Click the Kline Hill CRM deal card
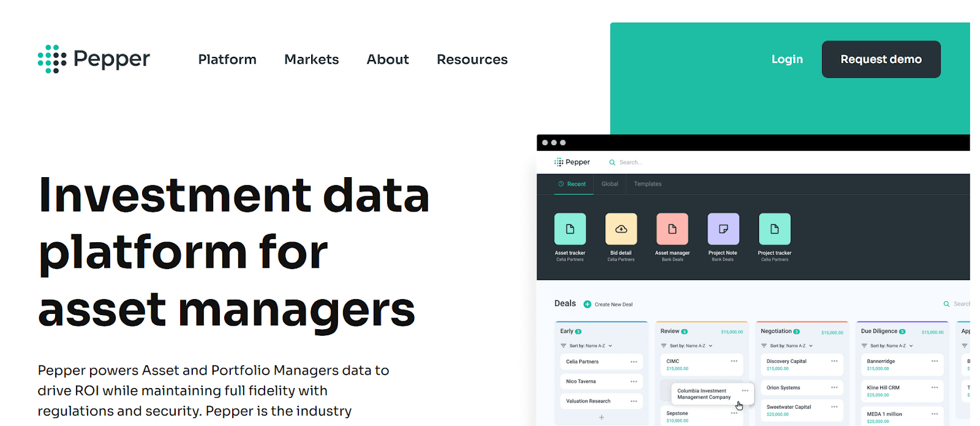Viewport: 980px width, 426px height. coord(902,391)
